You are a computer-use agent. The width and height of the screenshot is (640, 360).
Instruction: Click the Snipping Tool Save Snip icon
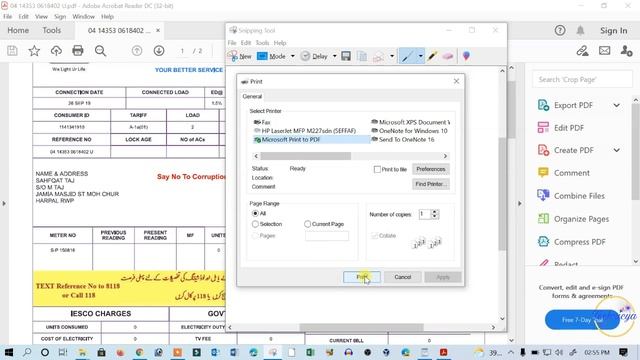click(x=346, y=56)
